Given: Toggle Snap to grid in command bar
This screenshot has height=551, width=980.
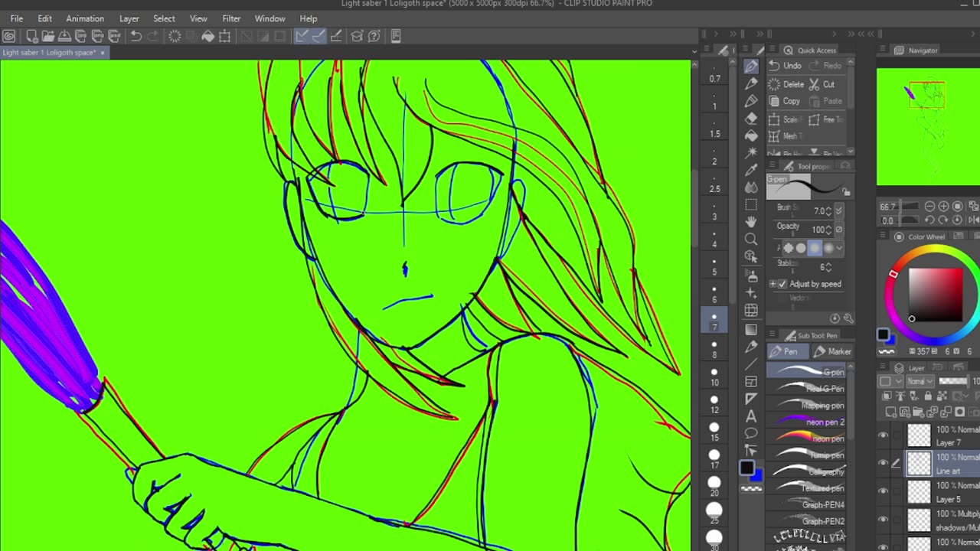Looking at the screenshot, I should pyautogui.click(x=336, y=36).
